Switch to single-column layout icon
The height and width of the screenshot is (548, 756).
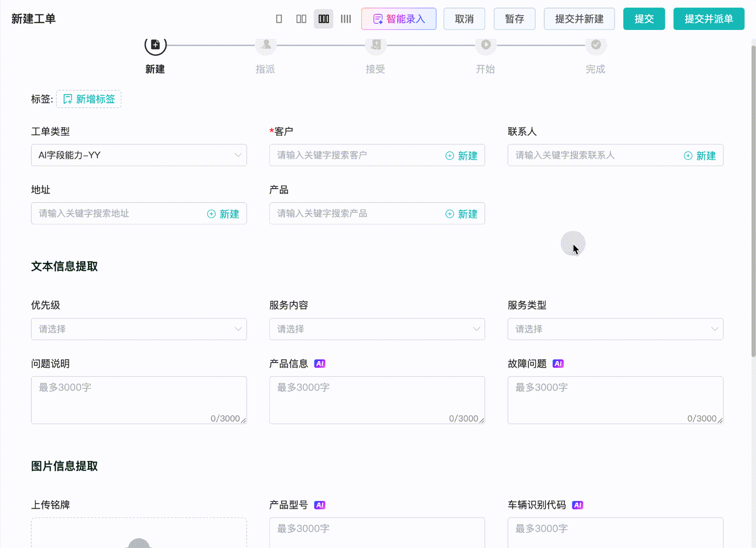point(279,19)
